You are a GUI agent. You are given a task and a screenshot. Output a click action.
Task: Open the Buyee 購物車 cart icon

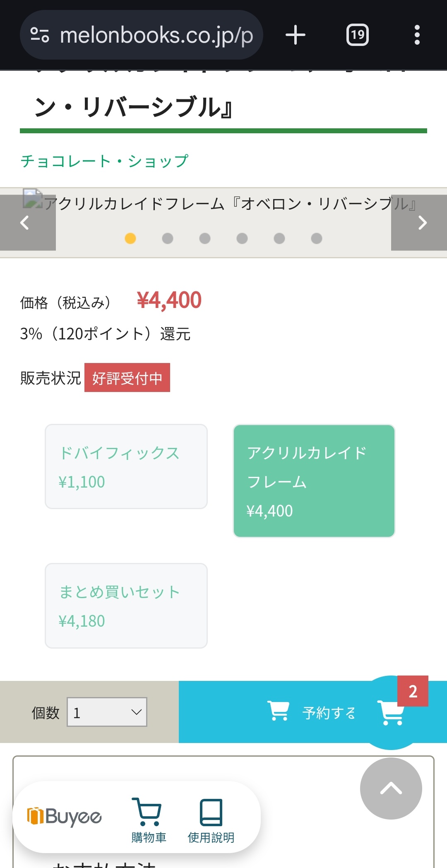coord(149,820)
